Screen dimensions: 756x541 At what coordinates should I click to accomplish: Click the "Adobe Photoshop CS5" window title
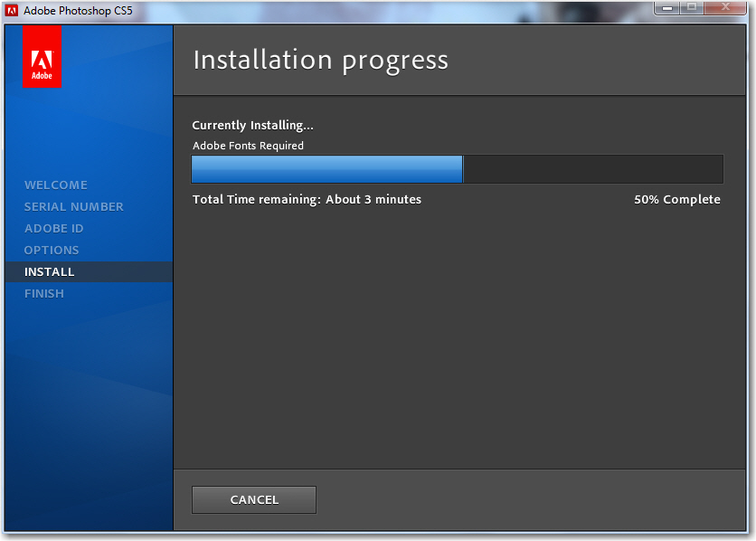[x=78, y=11]
